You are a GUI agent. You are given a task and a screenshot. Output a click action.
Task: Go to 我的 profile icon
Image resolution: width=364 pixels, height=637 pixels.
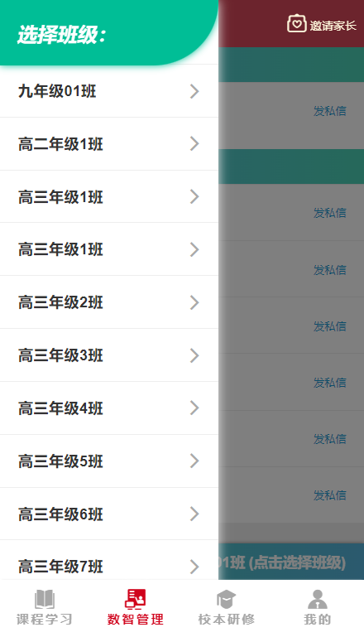318,599
